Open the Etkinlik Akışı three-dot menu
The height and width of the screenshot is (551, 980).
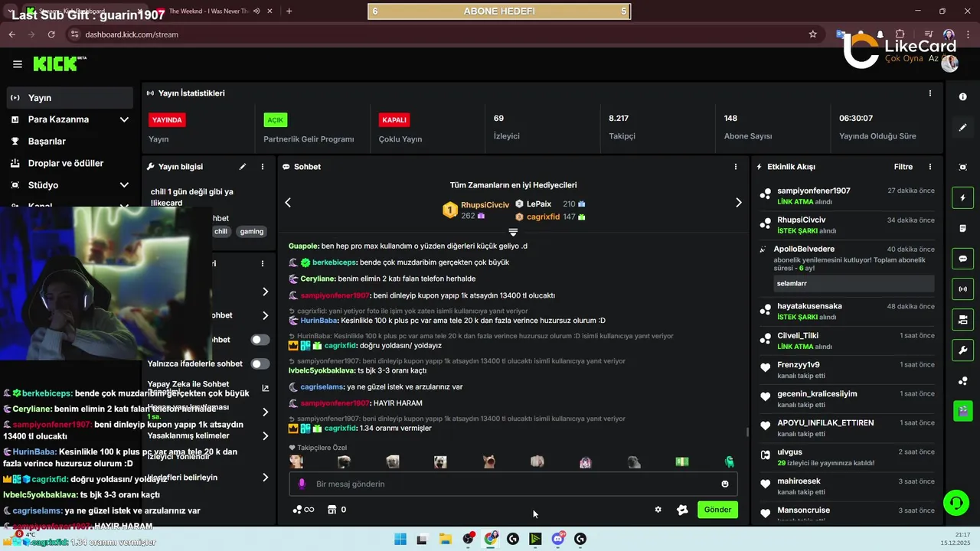pyautogui.click(x=930, y=166)
